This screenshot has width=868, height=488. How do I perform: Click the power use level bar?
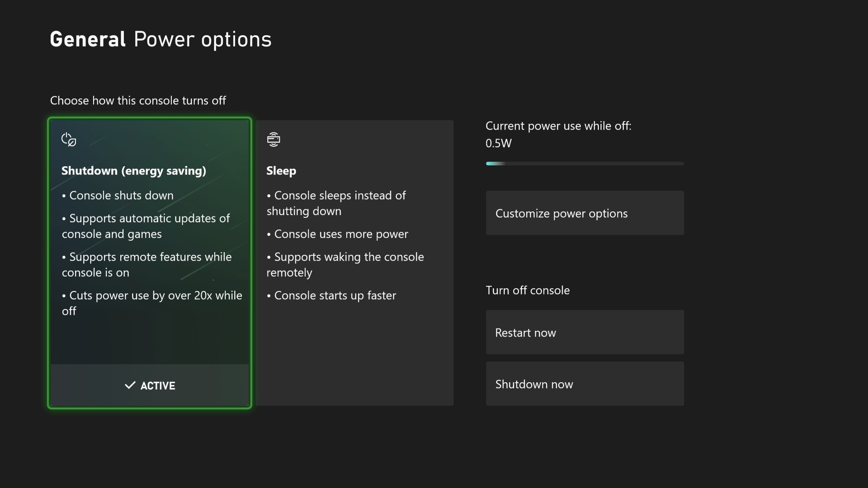tap(585, 164)
